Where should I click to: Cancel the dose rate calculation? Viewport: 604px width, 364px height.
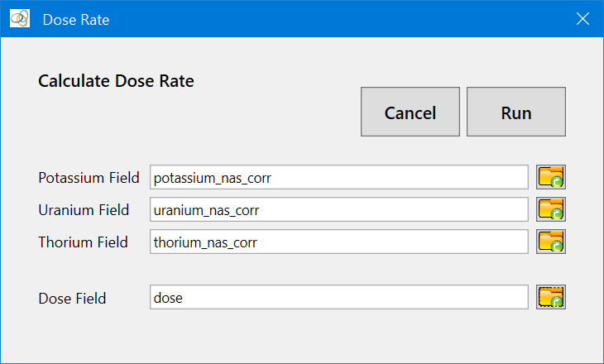410,112
